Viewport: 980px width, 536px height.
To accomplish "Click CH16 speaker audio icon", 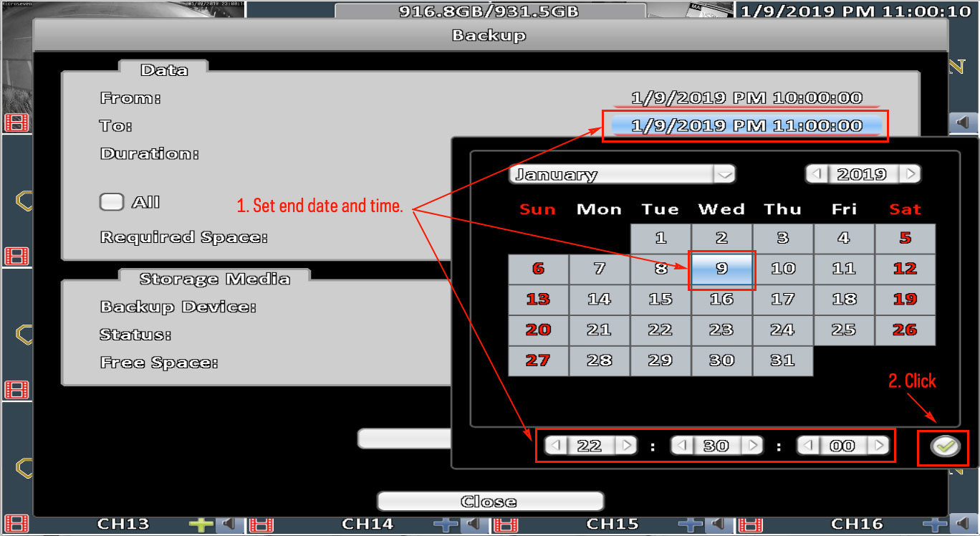I will point(961,525).
